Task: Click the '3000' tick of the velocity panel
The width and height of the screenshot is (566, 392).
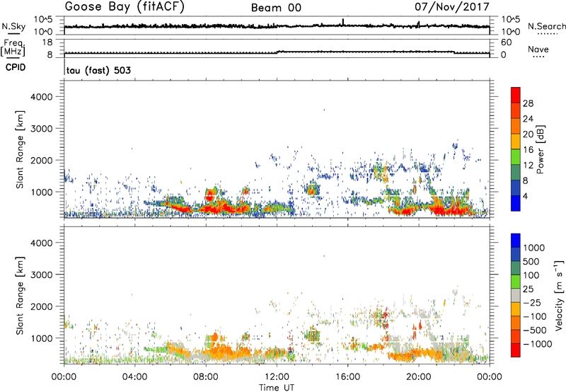Action: [42, 275]
